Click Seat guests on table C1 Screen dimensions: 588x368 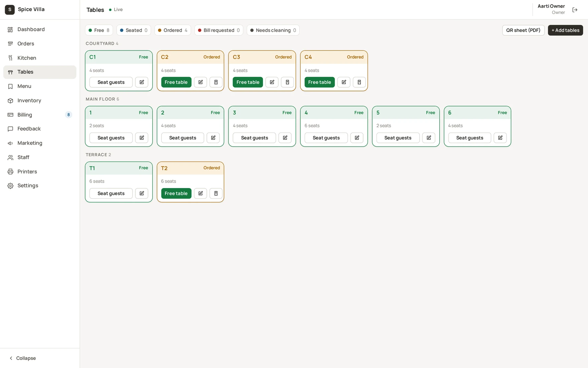111,82
